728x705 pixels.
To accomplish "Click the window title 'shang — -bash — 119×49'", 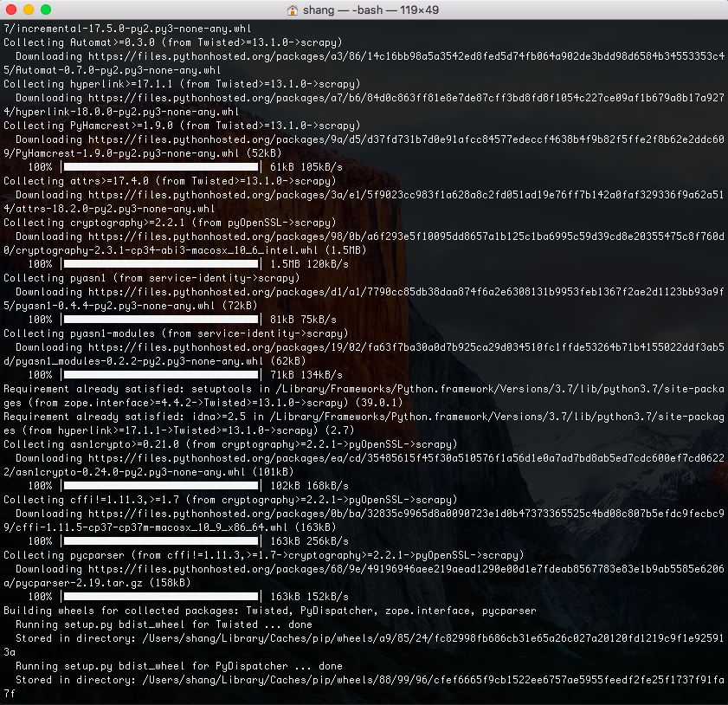I will coord(370,10).
